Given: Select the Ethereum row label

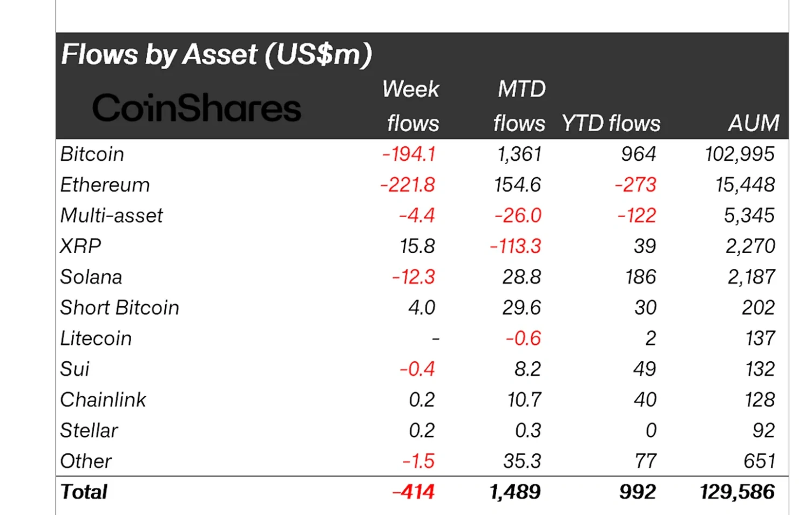Looking at the screenshot, I should click(105, 185).
